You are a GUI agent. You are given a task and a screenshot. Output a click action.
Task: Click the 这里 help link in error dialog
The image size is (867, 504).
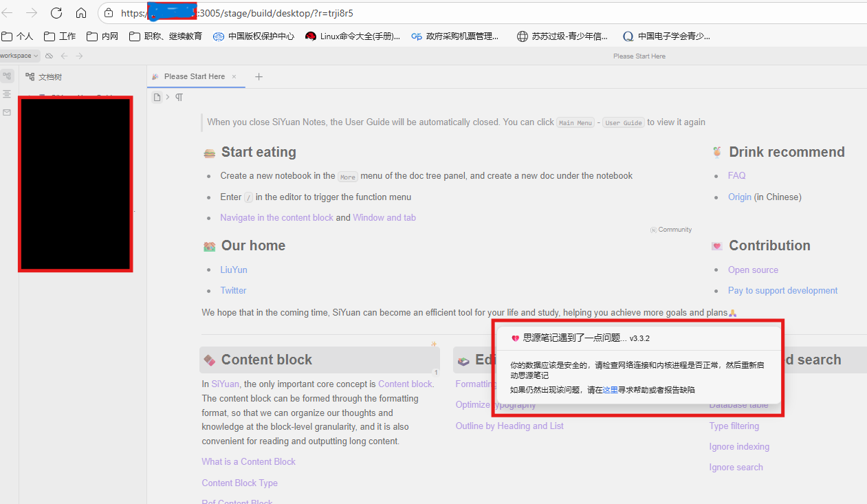[x=610, y=390]
